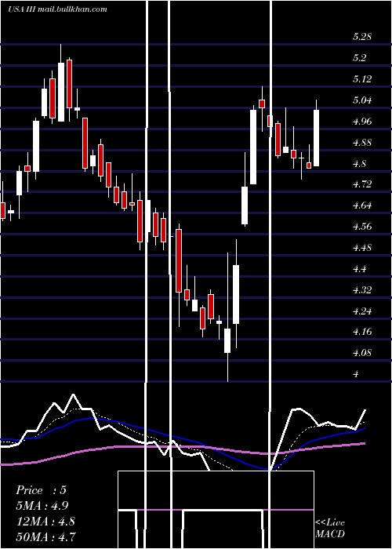
Task: Click the 5.04 price axis label
Action: coord(362,100)
